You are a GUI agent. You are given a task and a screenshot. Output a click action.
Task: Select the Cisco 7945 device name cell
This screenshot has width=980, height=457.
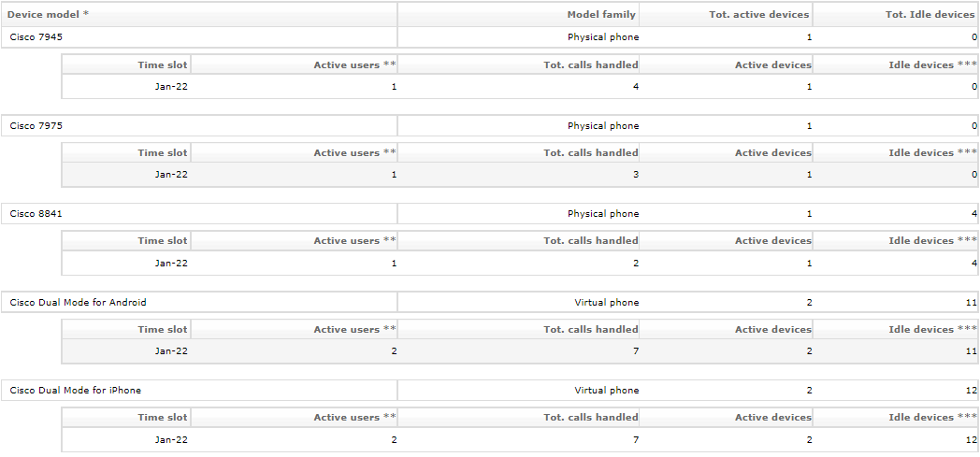(36, 37)
